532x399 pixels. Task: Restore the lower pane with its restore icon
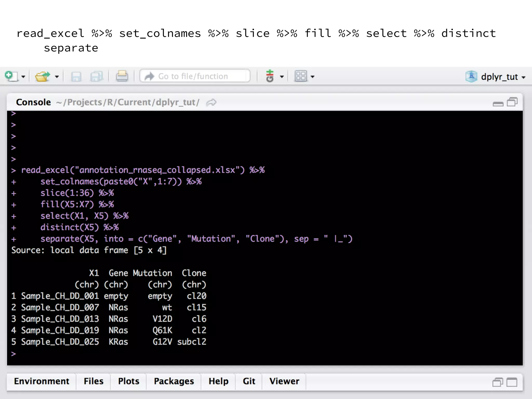tap(498, 382)
